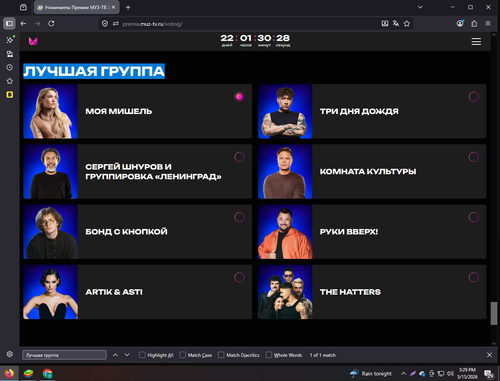The width and height of the screenshot is (500, 381).
Task: Click the Три дня дождя artist photo
Action: click(285, 111)
